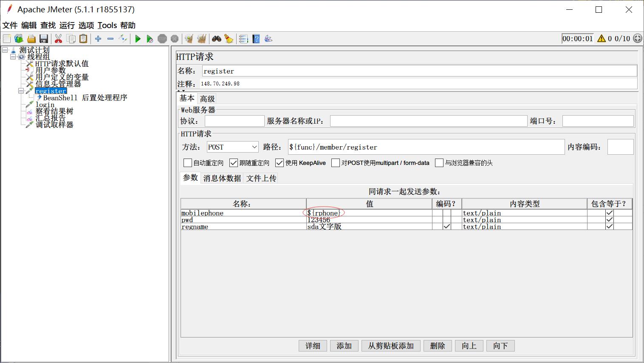Open the POST method dropdown

(x=254, y=147)
